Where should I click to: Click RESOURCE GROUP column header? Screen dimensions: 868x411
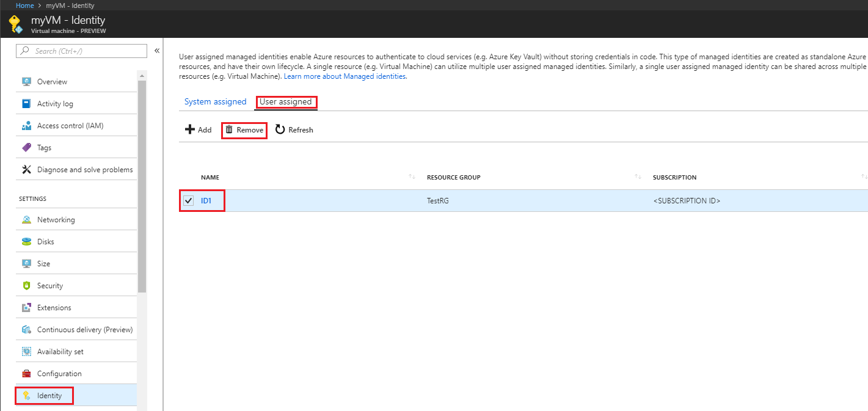pos(453,178)
